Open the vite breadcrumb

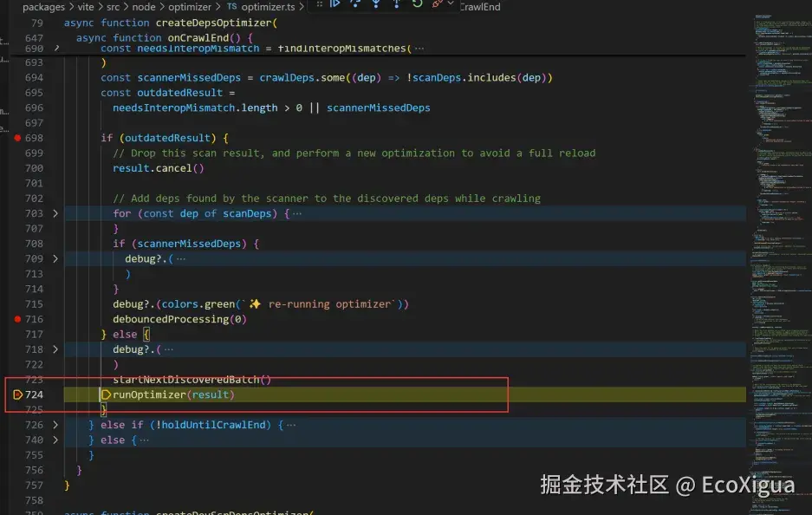pyautogui.click(x=86, y=7)
